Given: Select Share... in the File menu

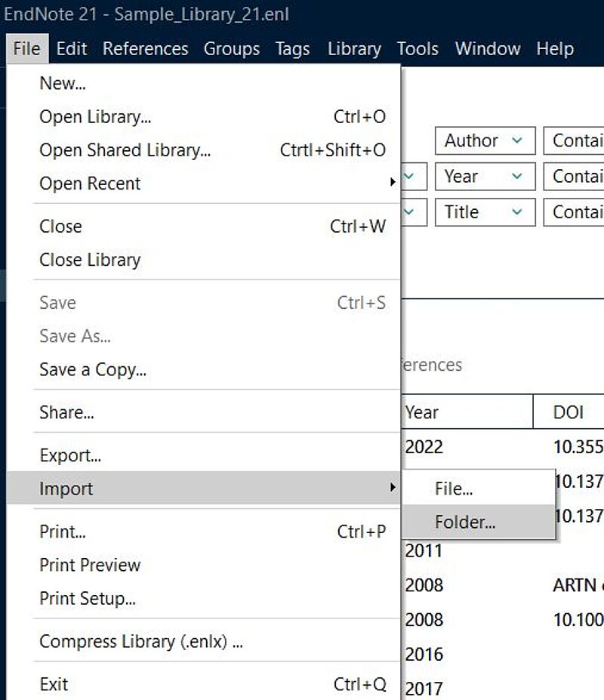Looking at the screenshot, I should pyautogui.click(x=203, y=412).
